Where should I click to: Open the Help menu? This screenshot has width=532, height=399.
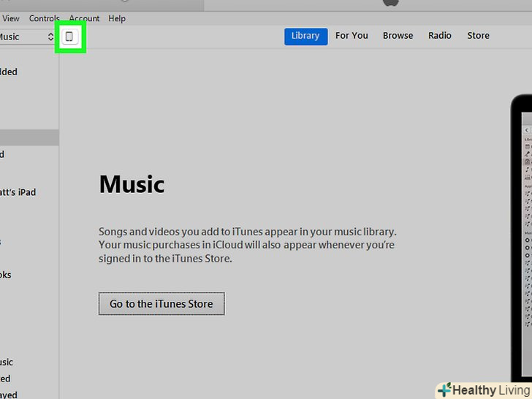117,18
